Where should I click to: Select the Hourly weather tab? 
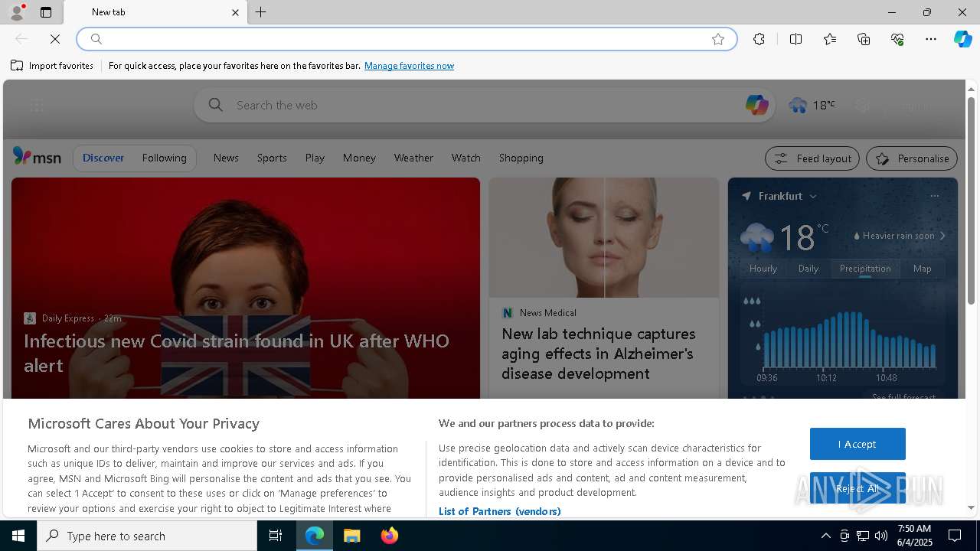tap(763, 269)
